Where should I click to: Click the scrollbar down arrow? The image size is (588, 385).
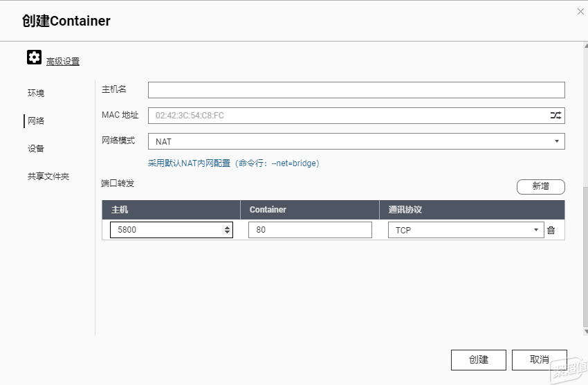click(586, 332)
